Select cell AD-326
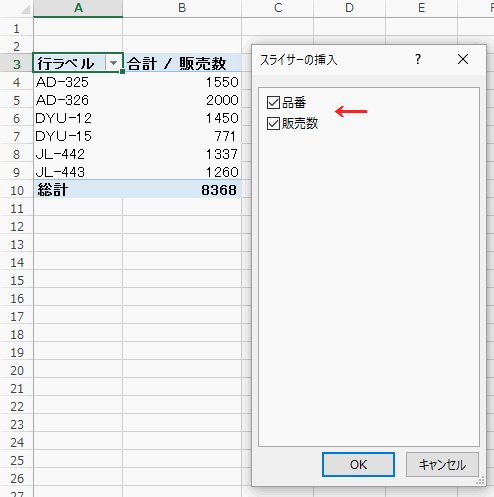Screen dimensions: 494x497 pyautogui.click(x=78, y=100)
